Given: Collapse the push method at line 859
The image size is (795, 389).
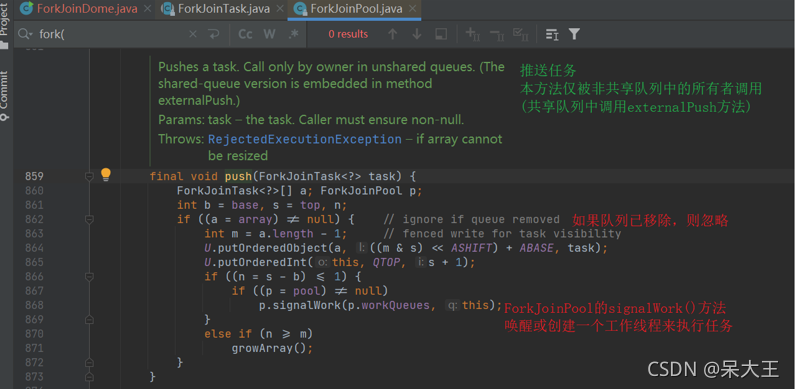Looking at the screenshot, I should tap(90, 176).
